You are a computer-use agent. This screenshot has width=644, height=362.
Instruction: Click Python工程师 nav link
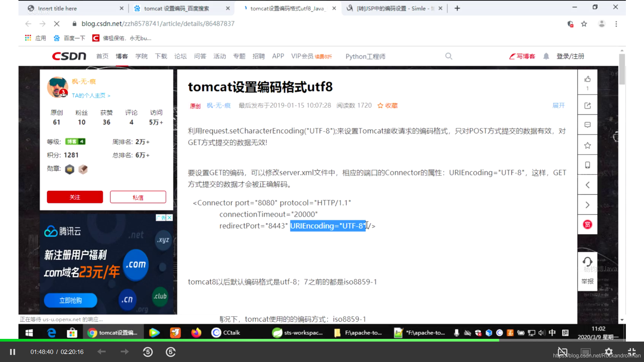365,56
